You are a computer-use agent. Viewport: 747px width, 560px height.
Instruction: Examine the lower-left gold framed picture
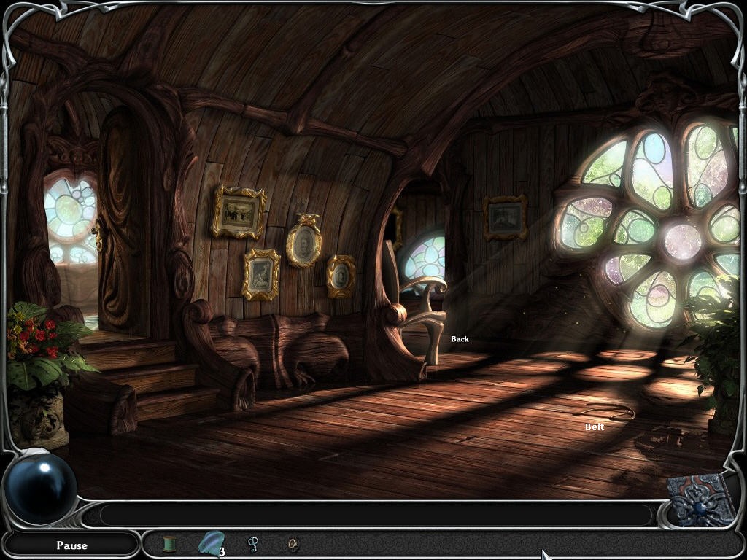click(261, 274)
